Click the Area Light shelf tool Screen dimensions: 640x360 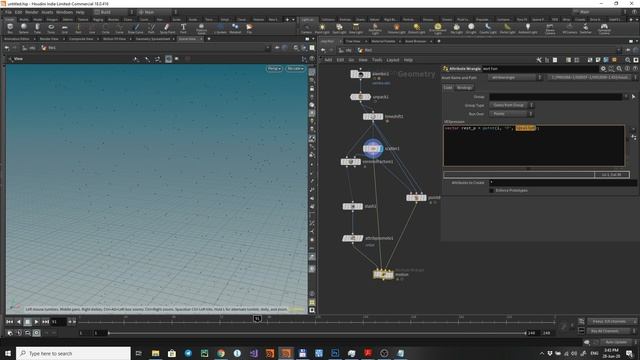(356, 29)
